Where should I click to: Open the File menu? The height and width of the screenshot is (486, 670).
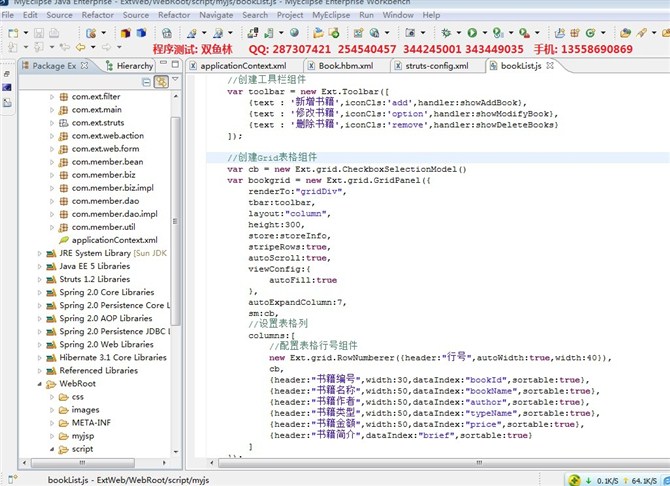tap(7, 15)
